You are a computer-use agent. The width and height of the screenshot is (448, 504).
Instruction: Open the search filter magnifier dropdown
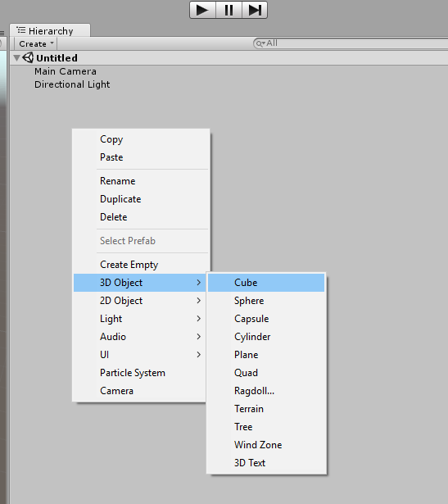260,43
